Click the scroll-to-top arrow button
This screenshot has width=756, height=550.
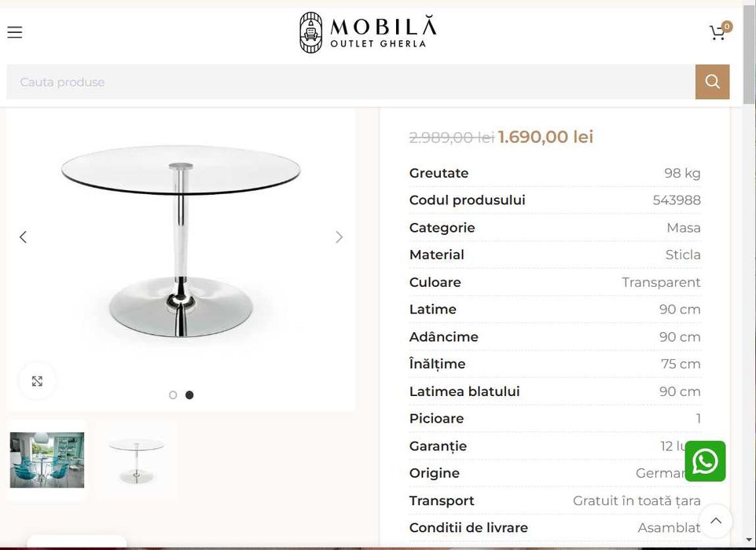(x=715, y=521)
